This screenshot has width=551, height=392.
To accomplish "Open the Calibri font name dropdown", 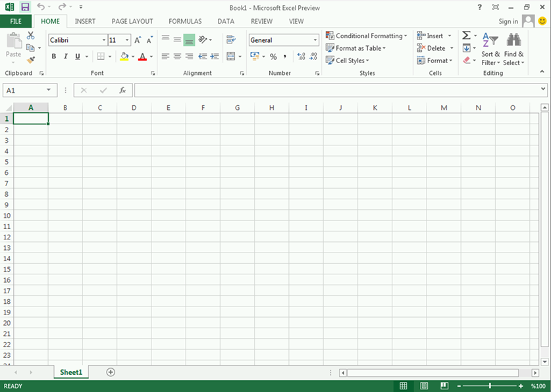I will click(104, 40).
